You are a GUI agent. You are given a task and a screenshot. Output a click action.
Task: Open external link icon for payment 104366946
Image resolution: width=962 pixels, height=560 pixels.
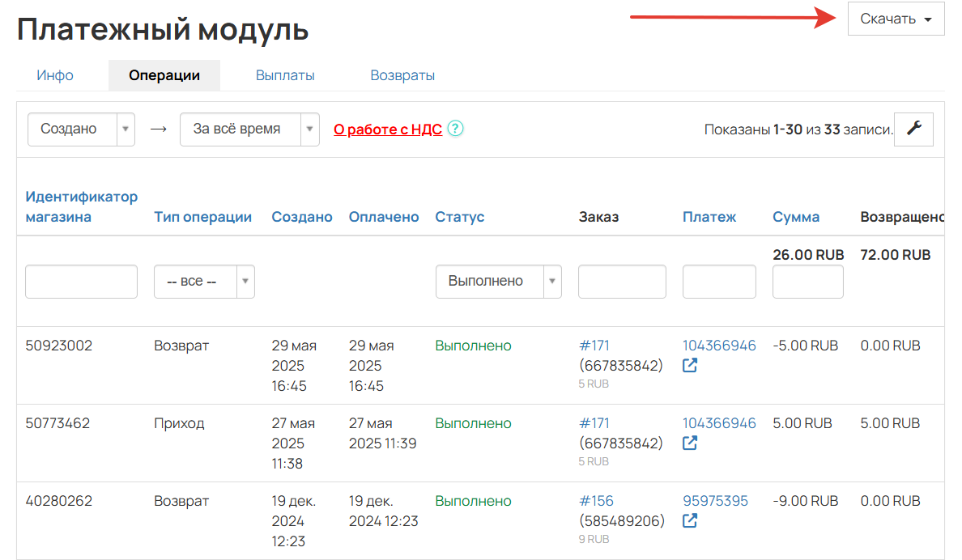coord(689,365)
